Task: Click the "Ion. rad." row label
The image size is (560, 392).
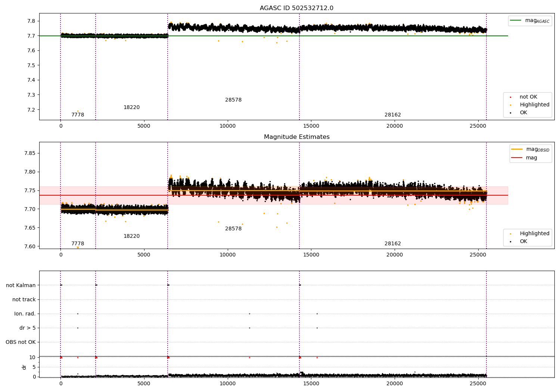Action: (25, 314)
